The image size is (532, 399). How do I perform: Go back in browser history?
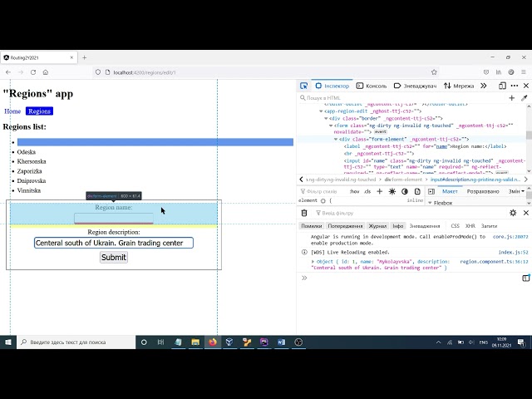[x=8, y=72]
